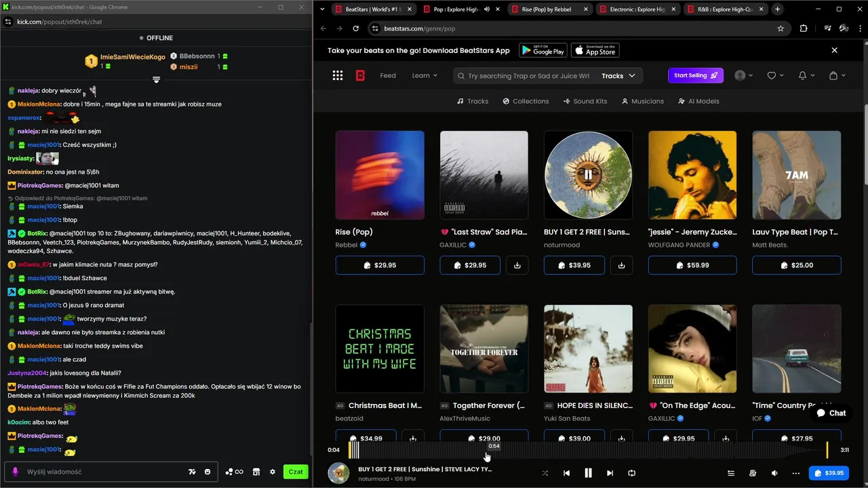Open the notifications bell icon

pyautogui.click(x=802, y=76)
